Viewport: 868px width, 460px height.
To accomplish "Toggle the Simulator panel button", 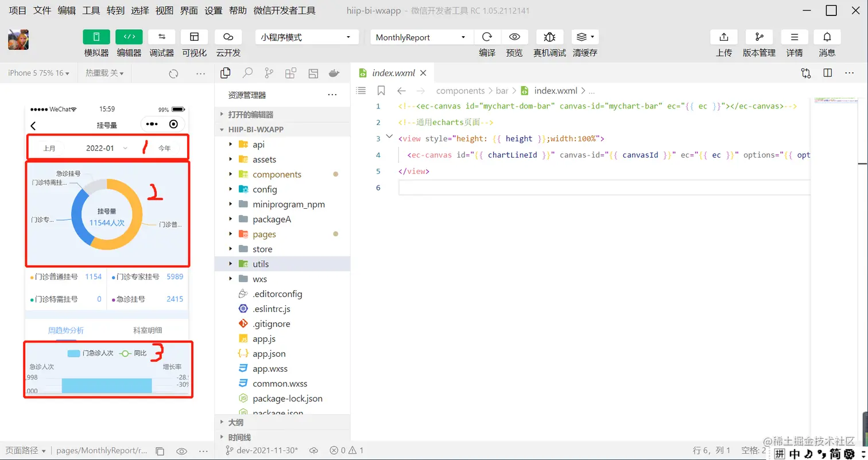I will coord(96,37).
